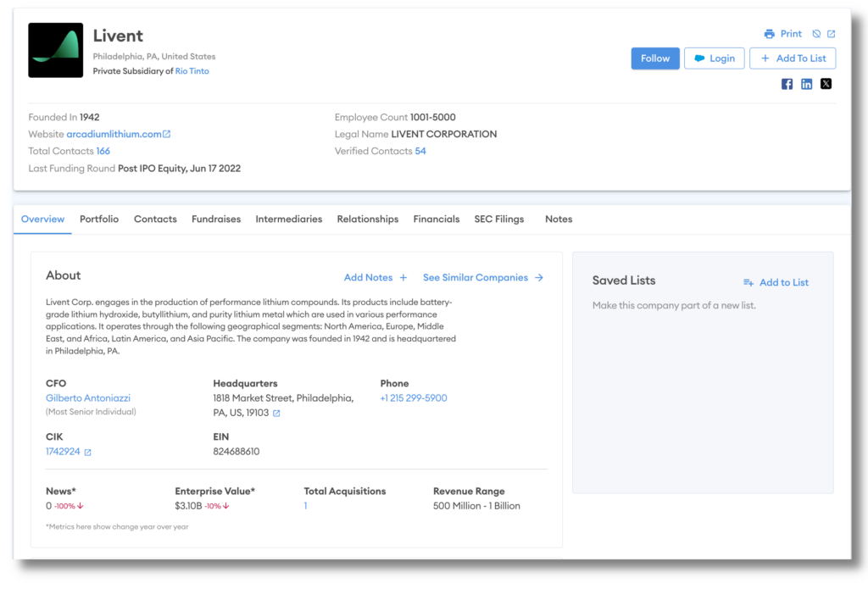Call phone number +1 215 299-5900
Screen dimensions: 868x589
(x=414, y=398)
